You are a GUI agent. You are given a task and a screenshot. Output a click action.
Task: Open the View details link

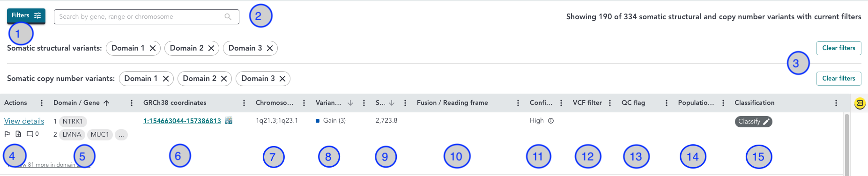[24, 121]
